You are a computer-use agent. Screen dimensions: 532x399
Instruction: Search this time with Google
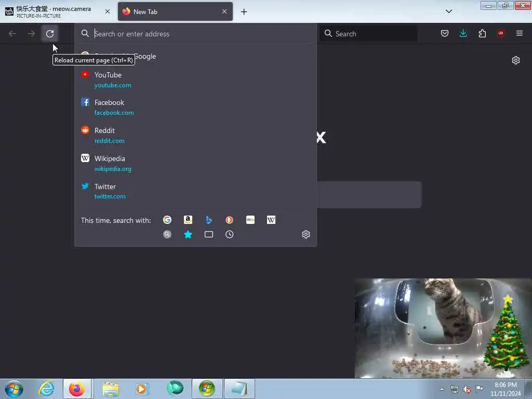tap(167, 220)
